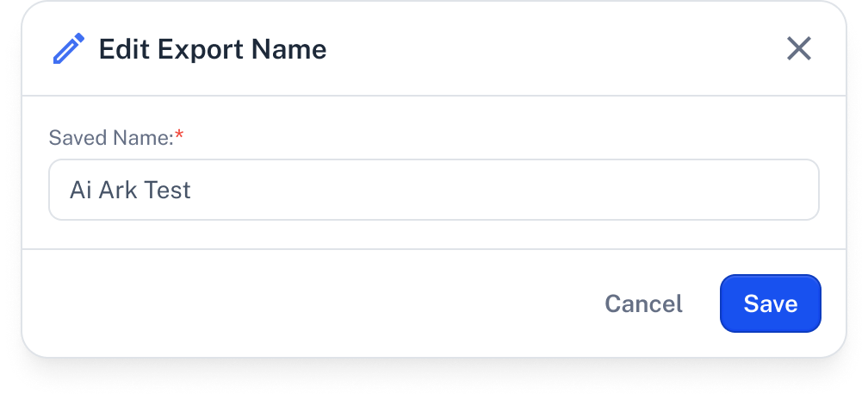
Task: Select the blue Save button
Action: click(x=770, y=303)
